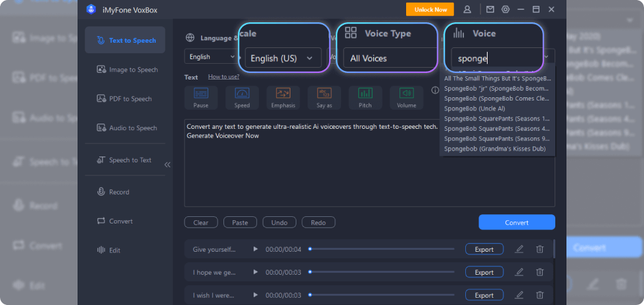The height and width of the screenshot is (305, 644).
Task: Edit the 'Give yourself...' clip with pencil icon
Action: click(519, 249)
